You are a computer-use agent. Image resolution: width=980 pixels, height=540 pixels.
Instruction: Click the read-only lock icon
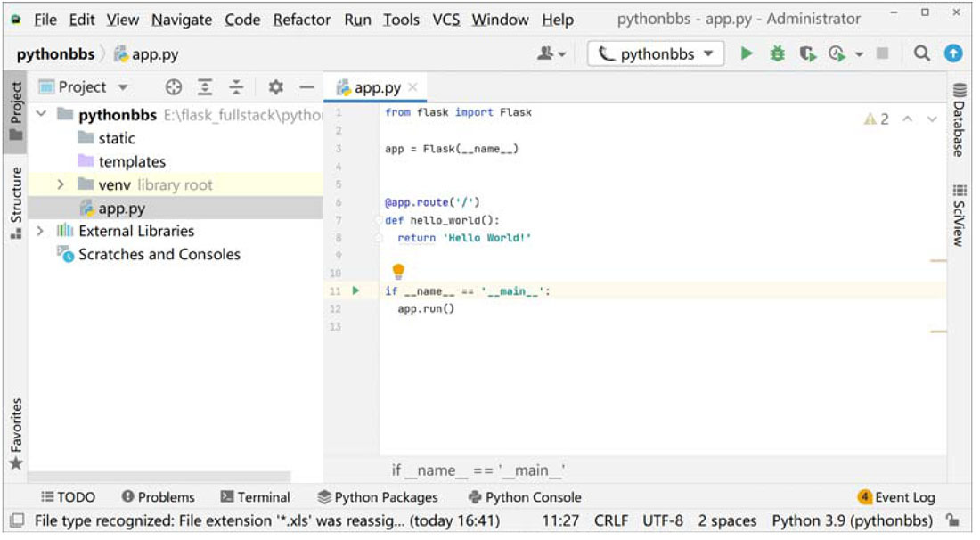coord(952,520)
